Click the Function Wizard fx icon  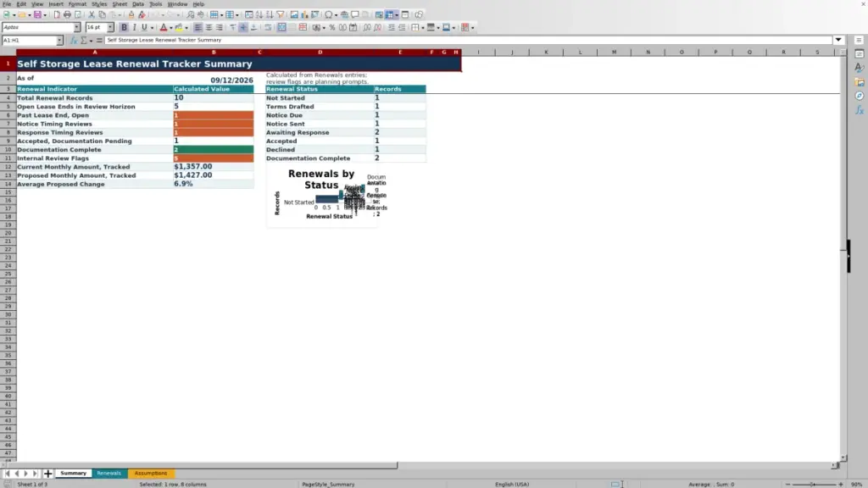(x=74, y=41)
